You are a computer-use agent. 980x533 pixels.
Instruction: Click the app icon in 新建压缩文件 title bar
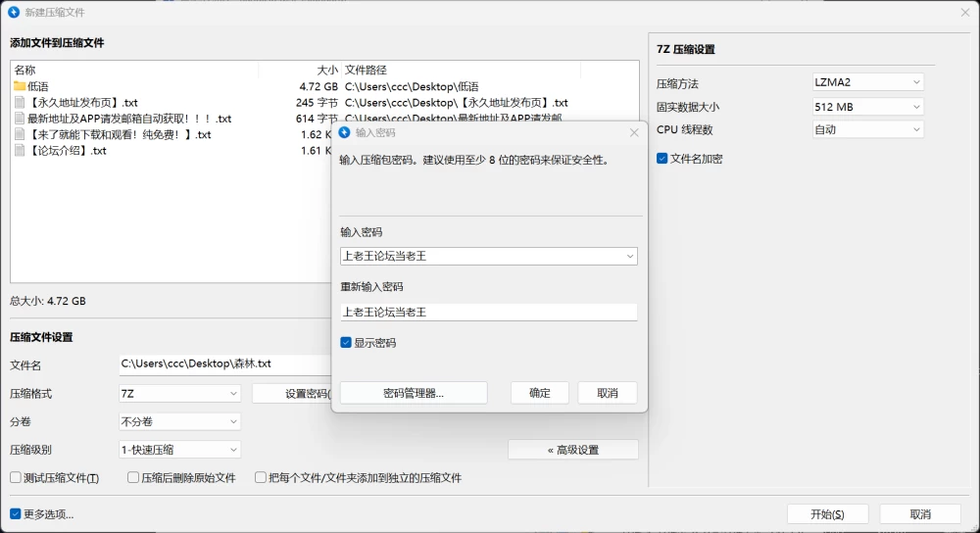tap(14, 12)
